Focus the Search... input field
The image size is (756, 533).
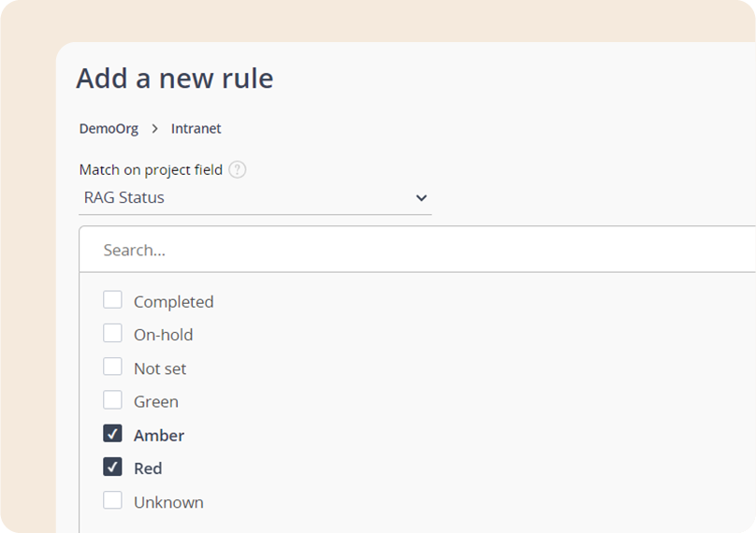417,250
